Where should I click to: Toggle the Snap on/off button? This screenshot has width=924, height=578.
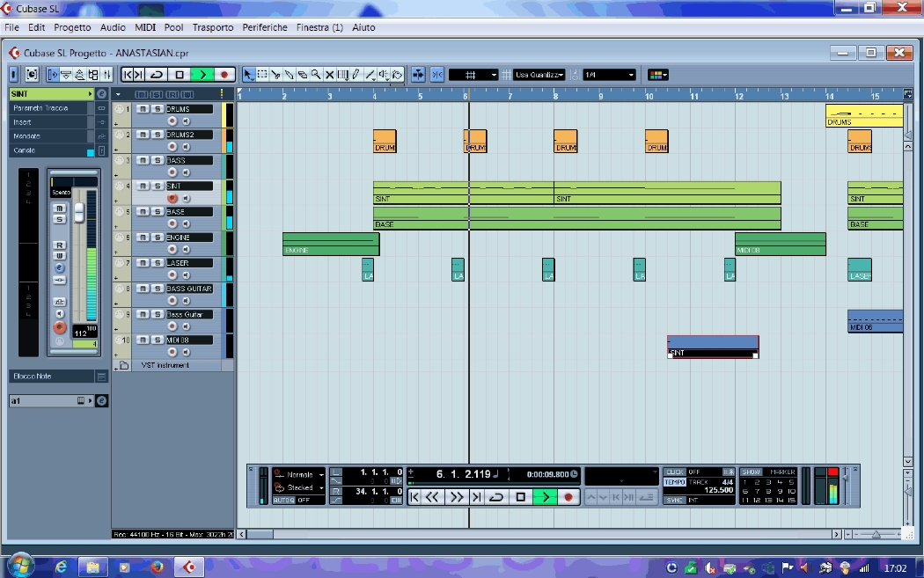(436, 75)
